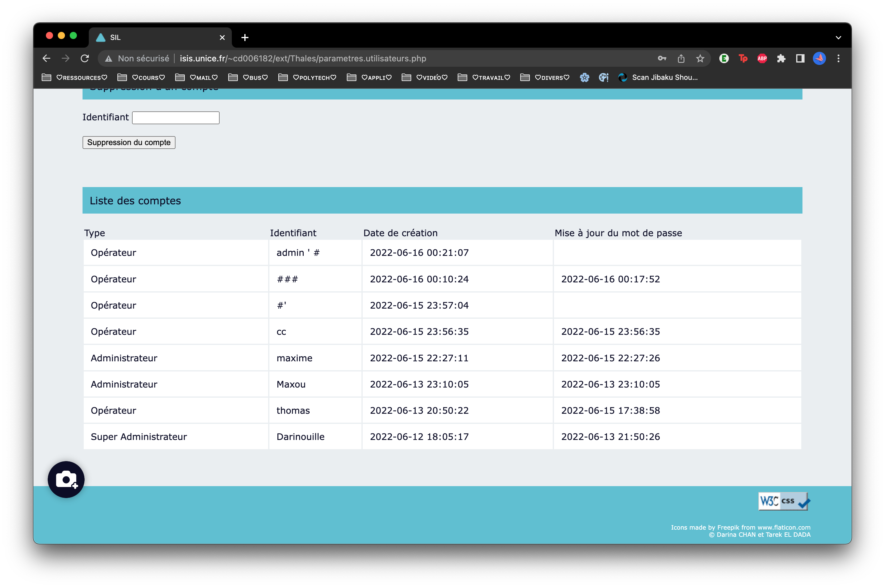Image resolution: width=885 pixels, height=588 pixels.
Task: Focus the Identifiant input field
Action: click(176, 118)
